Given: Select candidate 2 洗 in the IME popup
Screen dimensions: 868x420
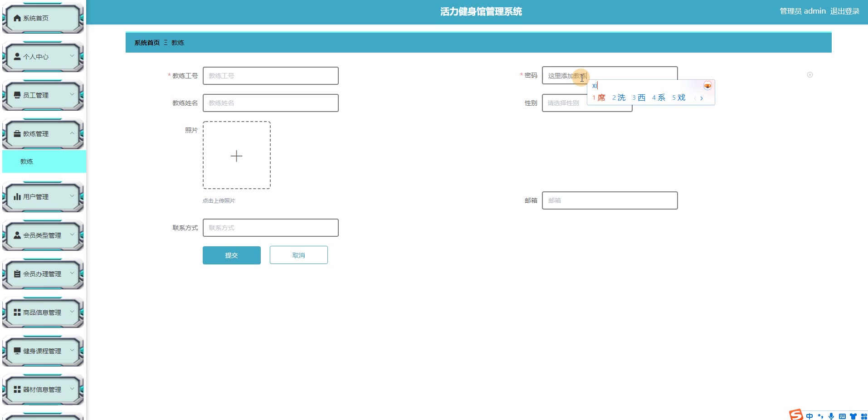Looking at the screenshot, I should click(619, 98).
